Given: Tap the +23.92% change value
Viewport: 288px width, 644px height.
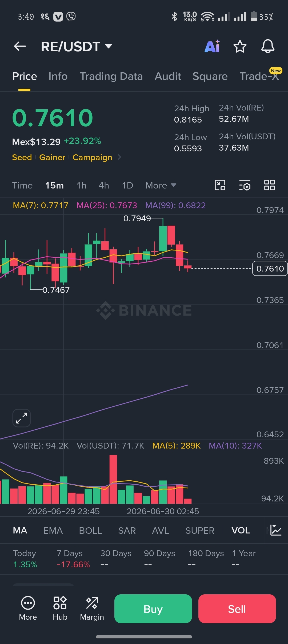Looking at the screenshot, I should 82,141.
